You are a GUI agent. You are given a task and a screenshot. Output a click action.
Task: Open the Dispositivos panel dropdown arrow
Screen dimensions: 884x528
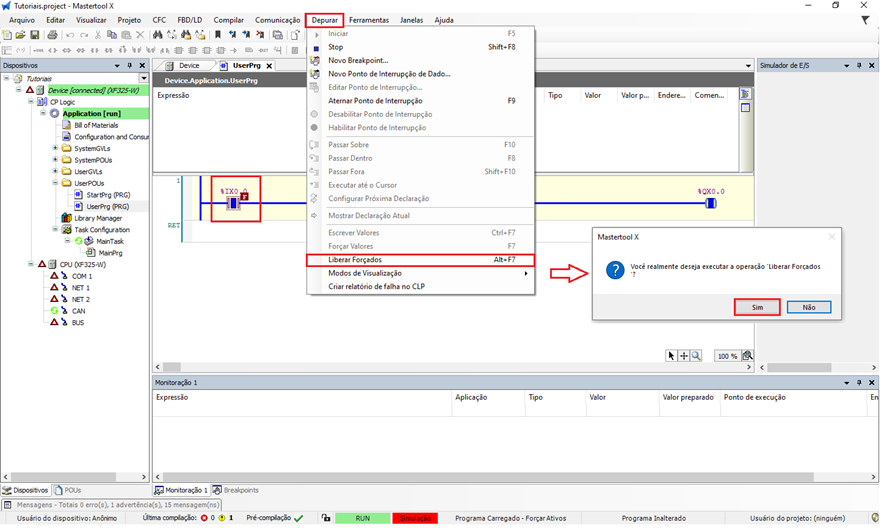pyautogui.click(x=116, y=65)
